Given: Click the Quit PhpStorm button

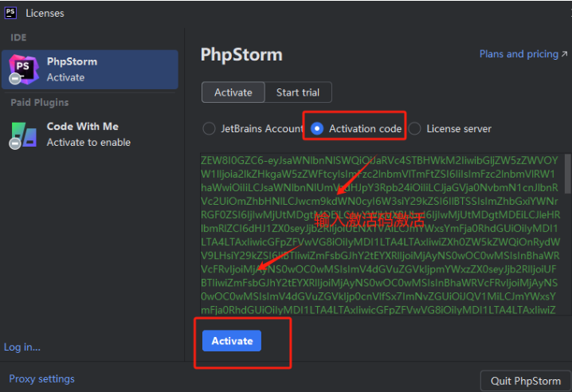Looking at the screenshot, I should (x=526, y=381).
